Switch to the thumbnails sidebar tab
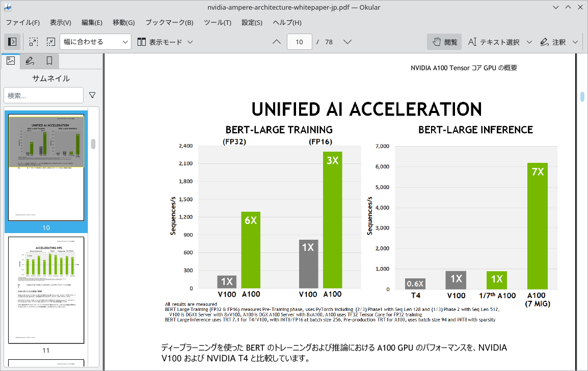Viewport: 588px width, 371px height. pyautogui.click(x=11, y=61)
